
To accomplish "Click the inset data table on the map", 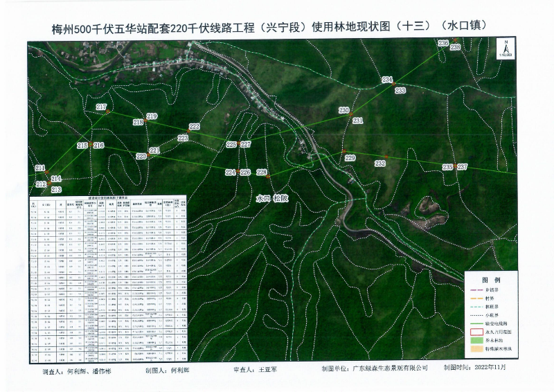I will pos(108,279).
